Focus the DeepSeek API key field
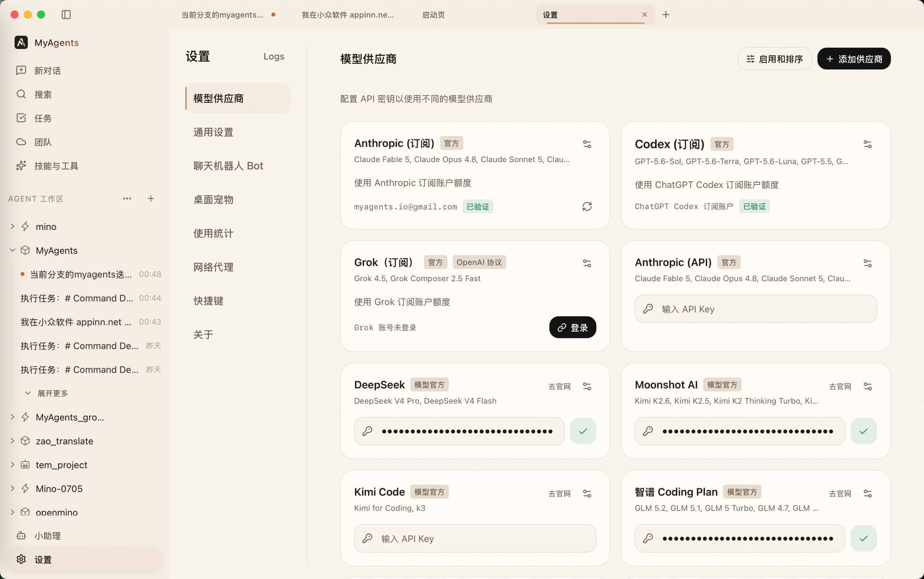This screenshot has height=579, width=924. click(x=459, y=431)
